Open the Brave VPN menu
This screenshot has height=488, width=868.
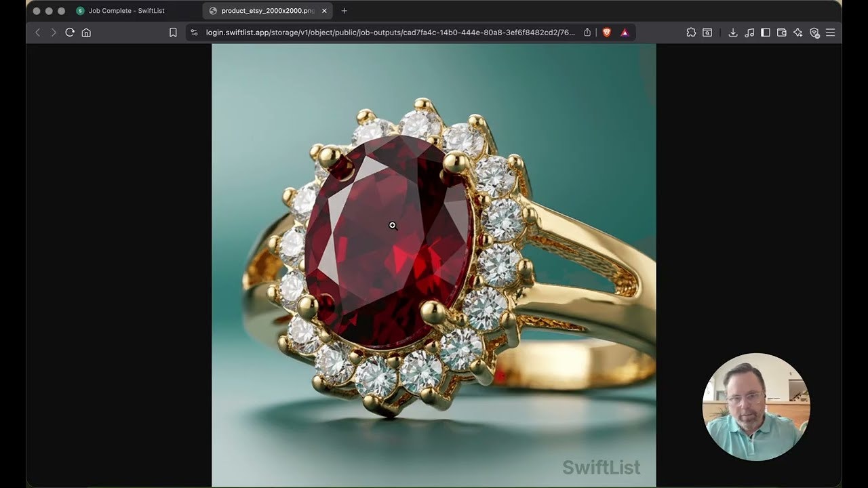[815, 32]
